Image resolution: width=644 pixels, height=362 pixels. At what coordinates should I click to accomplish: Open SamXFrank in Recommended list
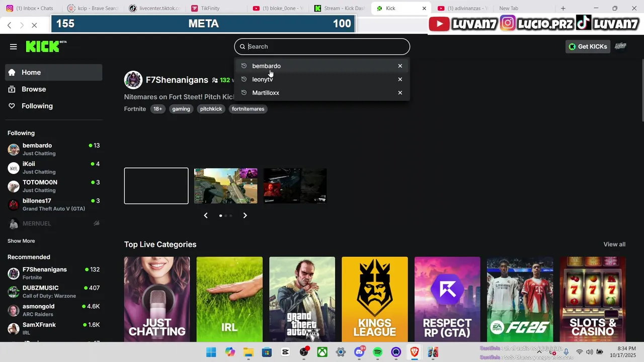pyautogui.click(x=54, y=329)
